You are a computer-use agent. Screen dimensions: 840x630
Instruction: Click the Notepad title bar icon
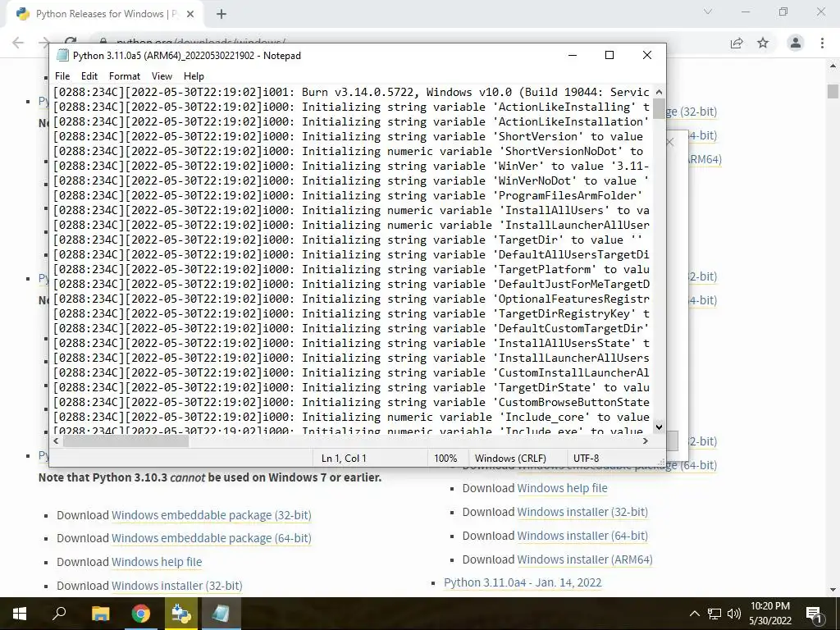tap(62, 56)
